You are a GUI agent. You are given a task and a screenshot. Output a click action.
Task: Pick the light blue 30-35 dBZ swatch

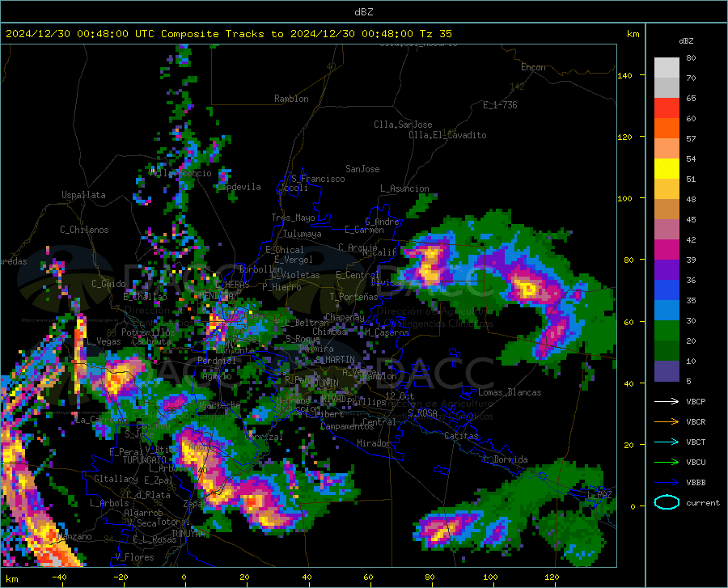point(667,311)
